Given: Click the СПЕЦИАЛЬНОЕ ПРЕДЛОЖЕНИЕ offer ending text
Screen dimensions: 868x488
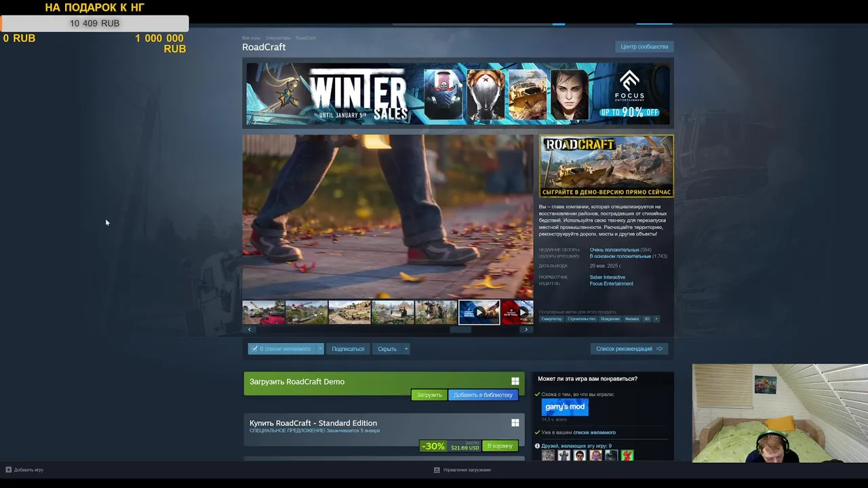Looking at the screenshot, I should pyautogui.click(x=315, y=430).
